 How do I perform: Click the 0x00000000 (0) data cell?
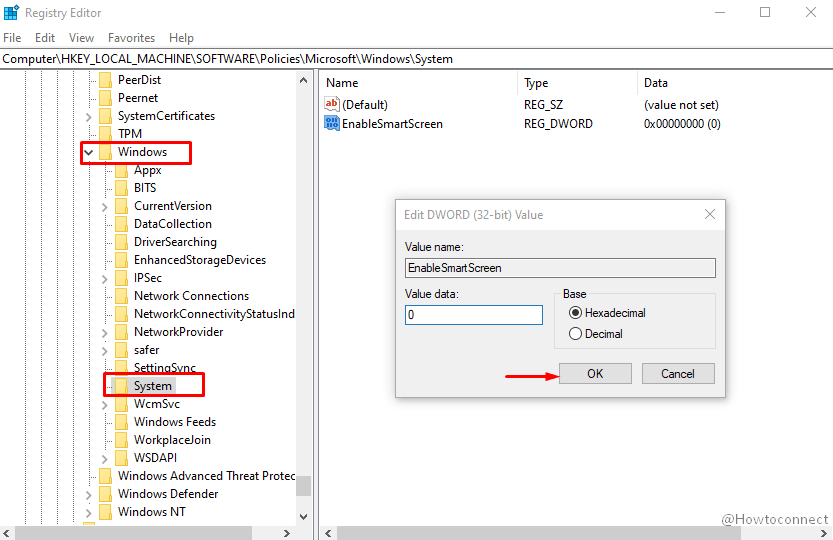coord(682,124)
